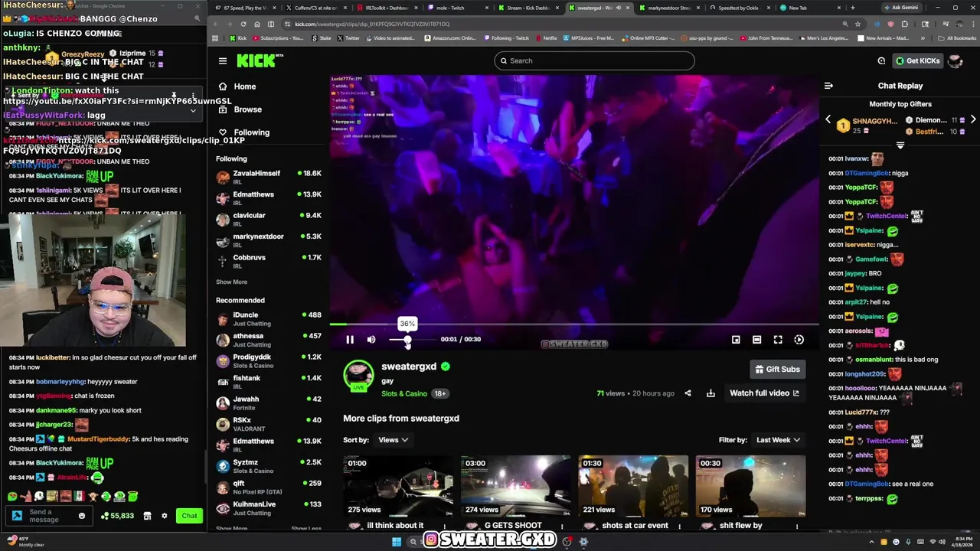Open the 'shots at car event' clip thumbnail
The image size is (980, 551).
point(633,487)
